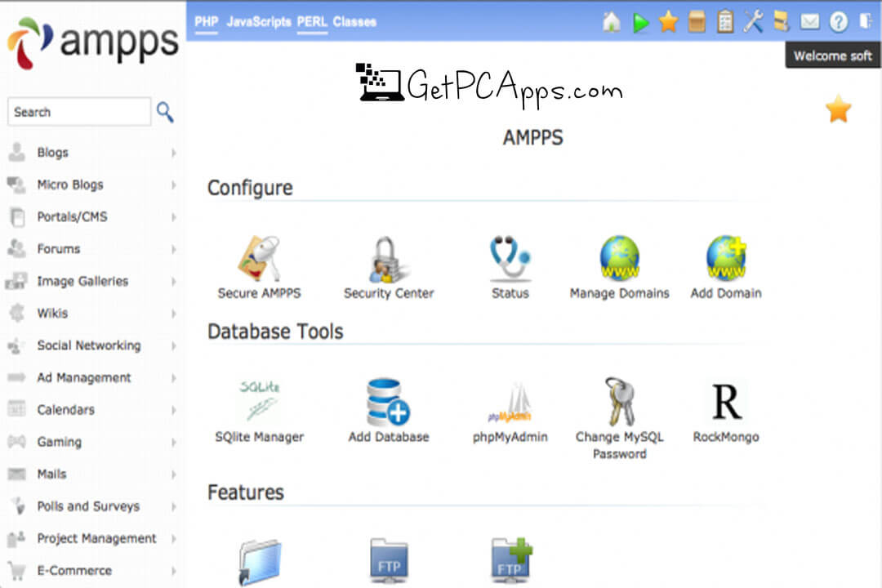Open the envelope email icon

tap(810, 22)
